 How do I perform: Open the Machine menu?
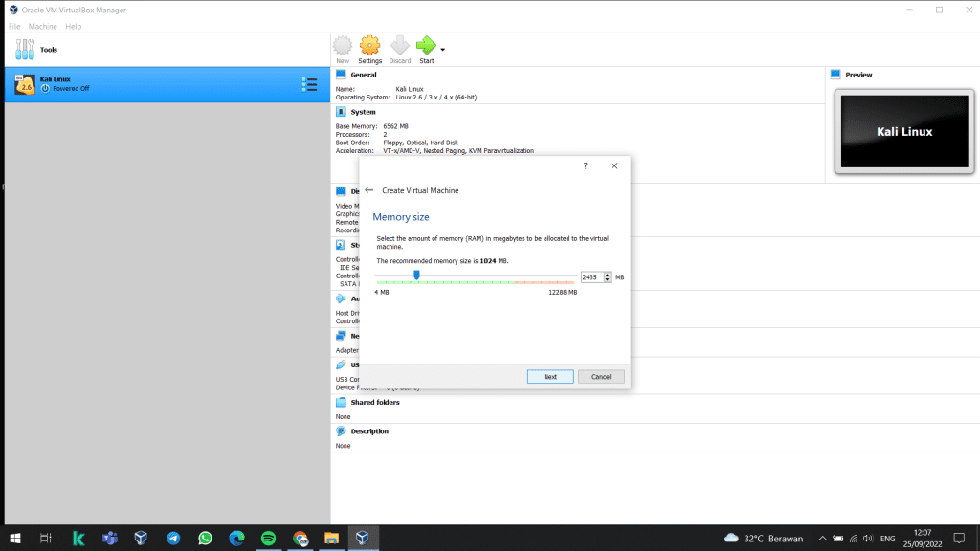click(x=42, y=26)
